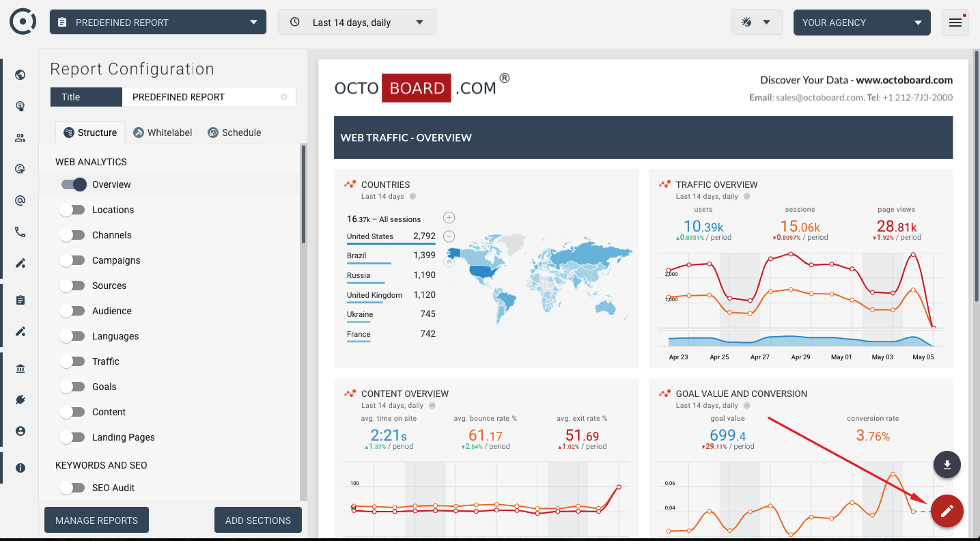Open the pie chart clock sidebar icon
Screen dimensions: 980x541
(20, 169)
